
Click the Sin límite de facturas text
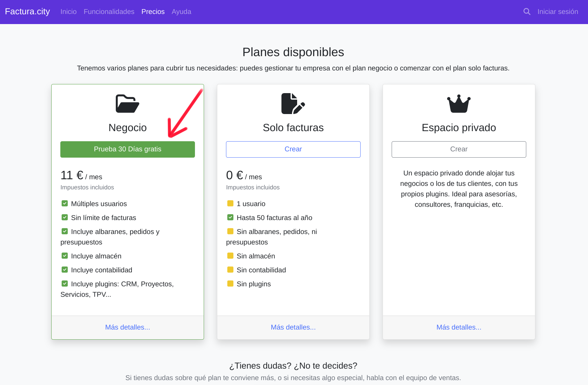(x=104, y=218)
